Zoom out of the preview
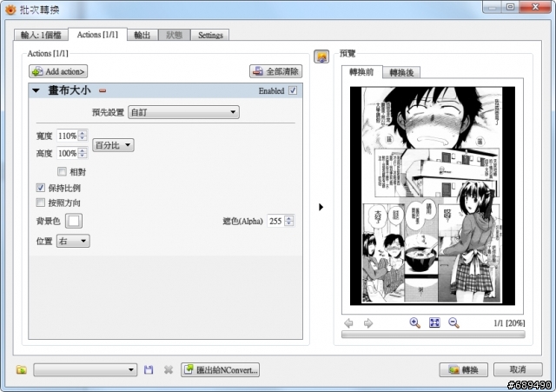The height and width of the screenshot is (392, 556). point(453,322)
